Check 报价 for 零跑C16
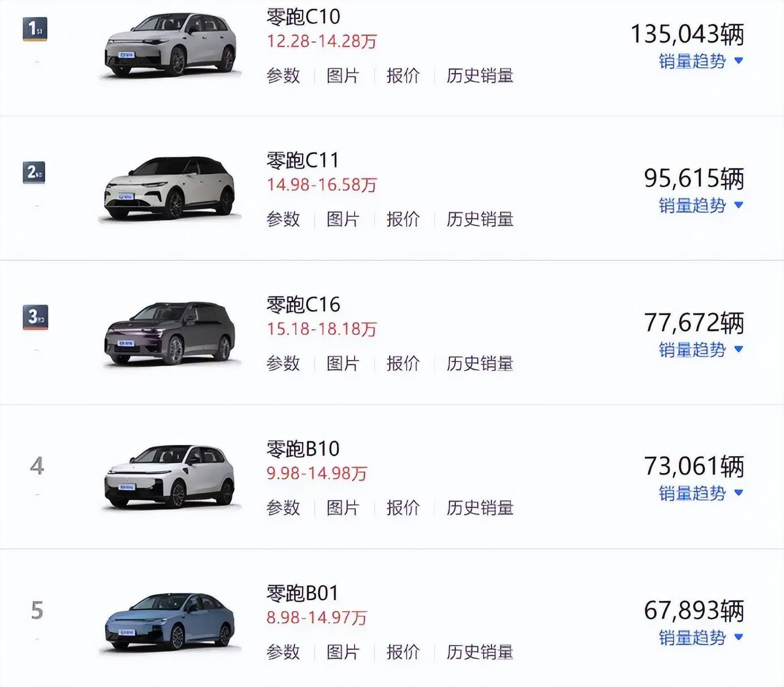 tap(403, 363)
